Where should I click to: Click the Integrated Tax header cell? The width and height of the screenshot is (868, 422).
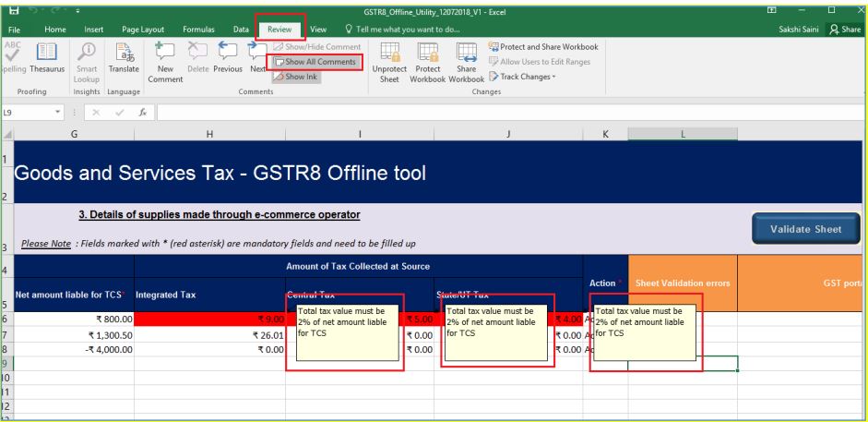pos(209,295)
